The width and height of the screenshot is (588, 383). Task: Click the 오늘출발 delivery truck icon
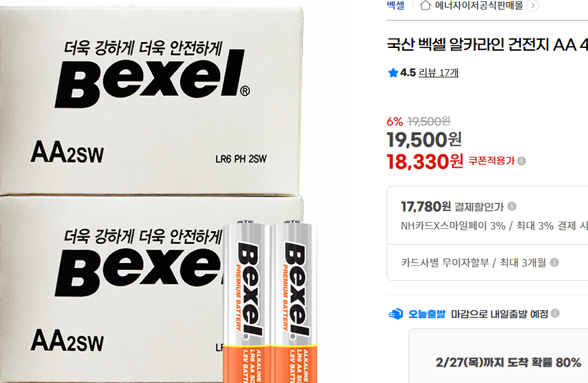click(395, 314)
